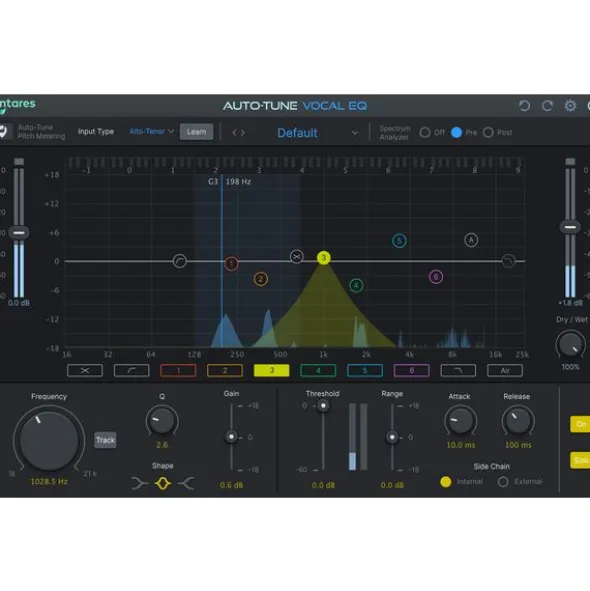Select the Air band button

click(505, 371)
